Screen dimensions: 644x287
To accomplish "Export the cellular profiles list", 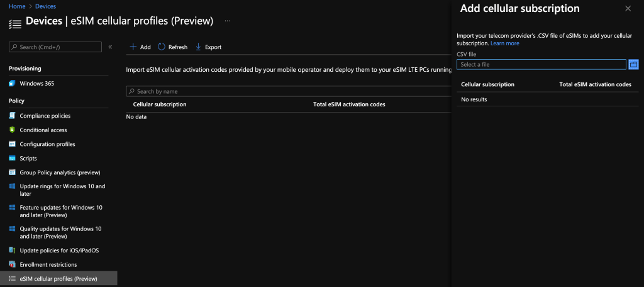I will 208,47.
